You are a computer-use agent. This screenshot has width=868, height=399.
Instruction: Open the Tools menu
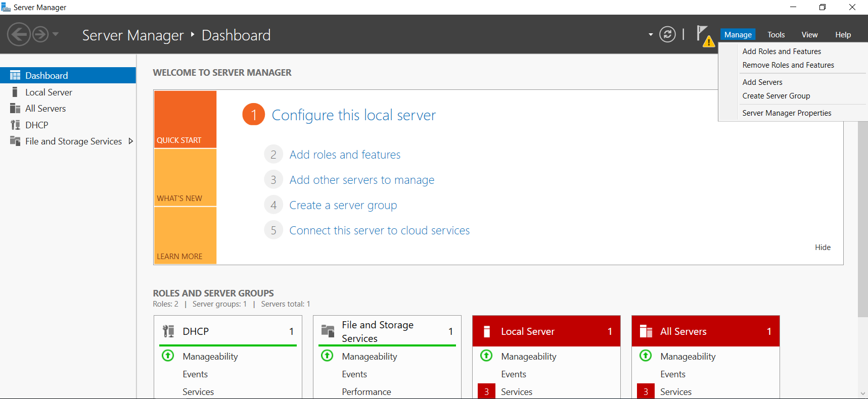tap(775, 35)
